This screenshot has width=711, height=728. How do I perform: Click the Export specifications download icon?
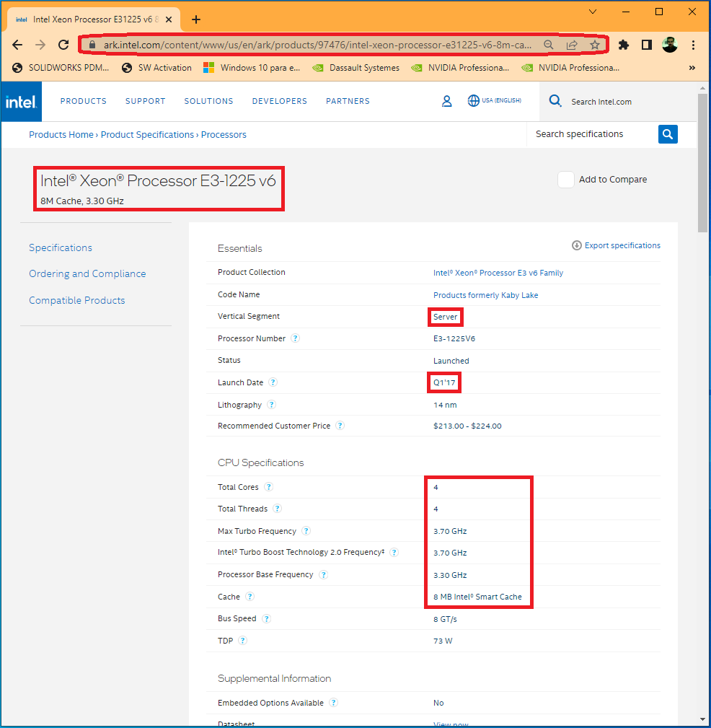tap(576, 245)
